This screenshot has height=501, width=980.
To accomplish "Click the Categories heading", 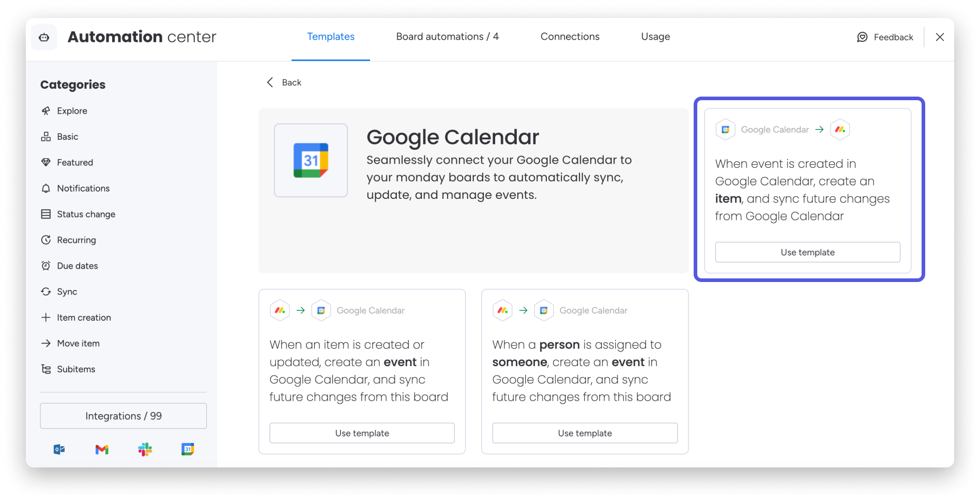I will tap(73, 85).
